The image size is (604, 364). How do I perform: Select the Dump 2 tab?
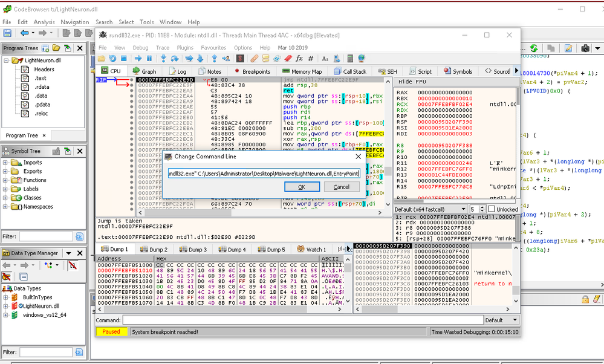point(154,249)
